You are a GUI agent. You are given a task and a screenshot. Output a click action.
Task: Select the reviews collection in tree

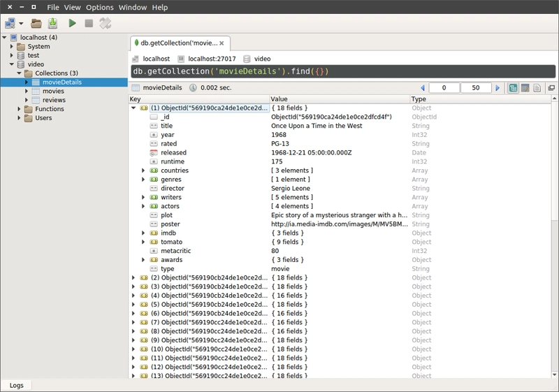click(54, 100)
